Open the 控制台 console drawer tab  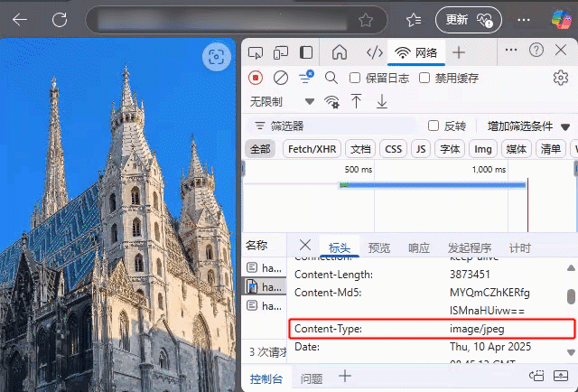pos(266,378)
